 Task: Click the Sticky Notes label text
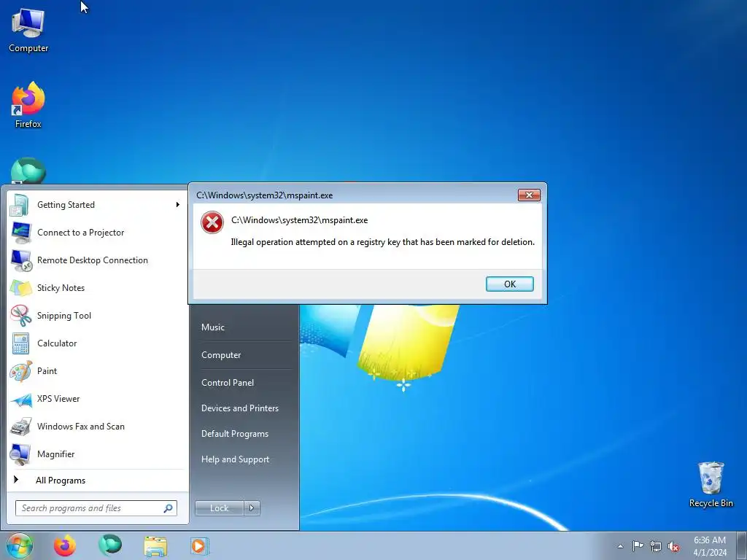61,287
